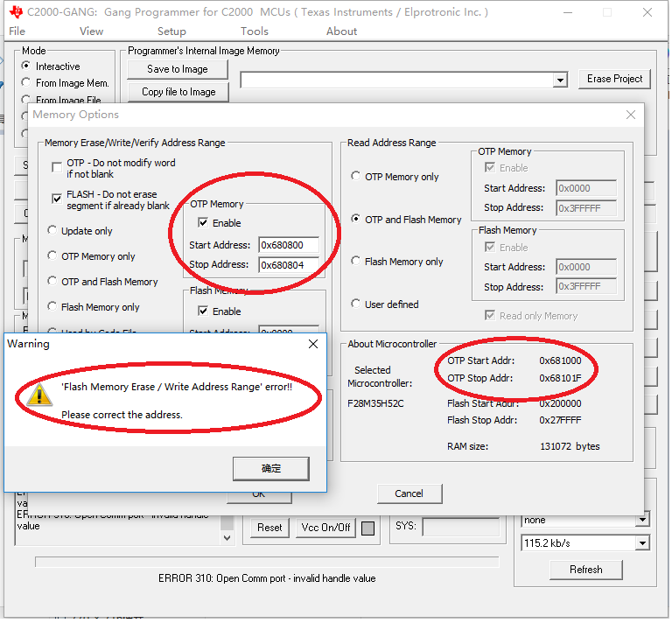
Task: Click the SYS text field
Action: [x=461, y=527]
